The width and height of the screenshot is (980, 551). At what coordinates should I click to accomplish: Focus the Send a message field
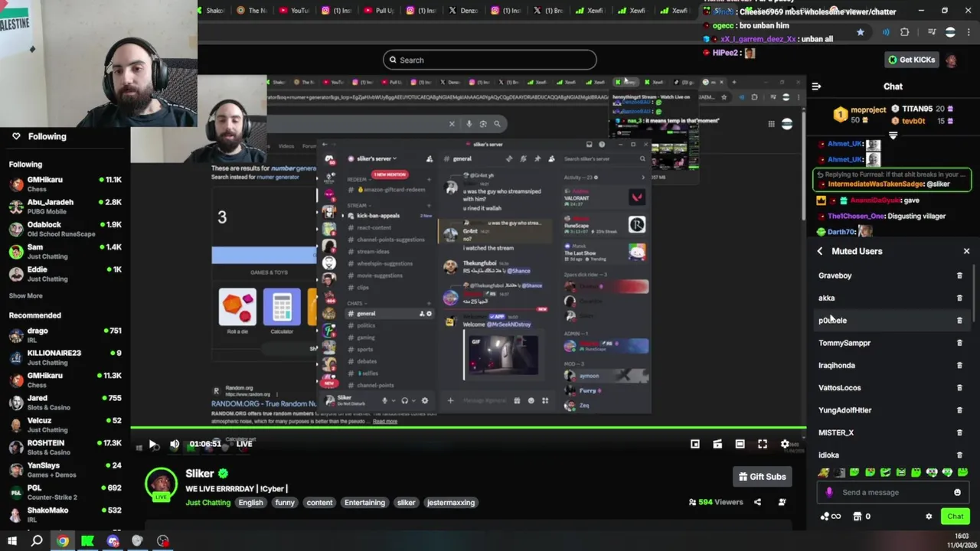point(892,492)
